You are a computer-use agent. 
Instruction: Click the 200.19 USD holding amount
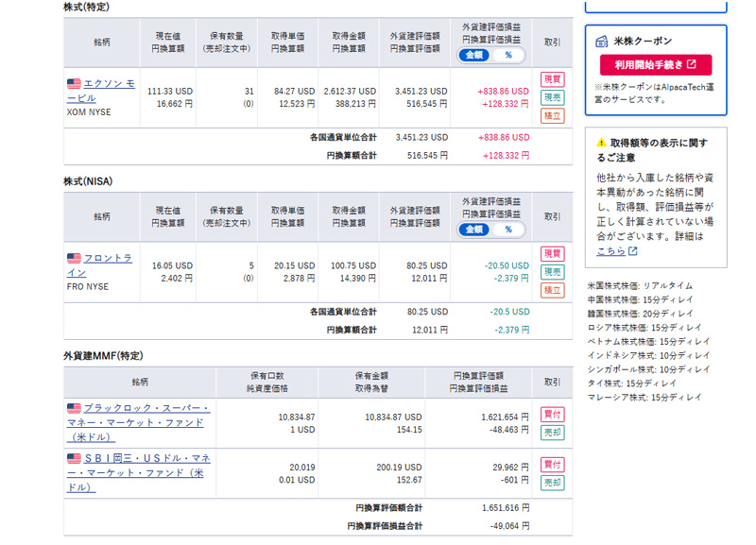[399, 468]
